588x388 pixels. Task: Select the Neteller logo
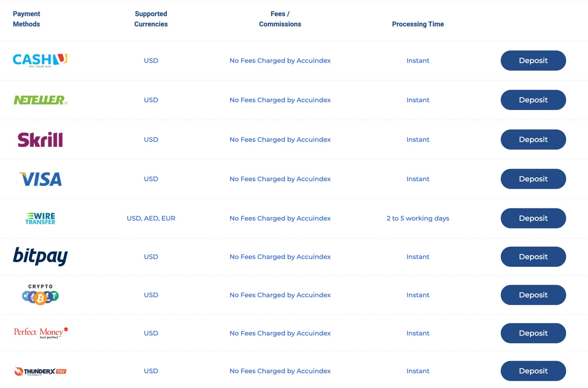tap(40, 100)
